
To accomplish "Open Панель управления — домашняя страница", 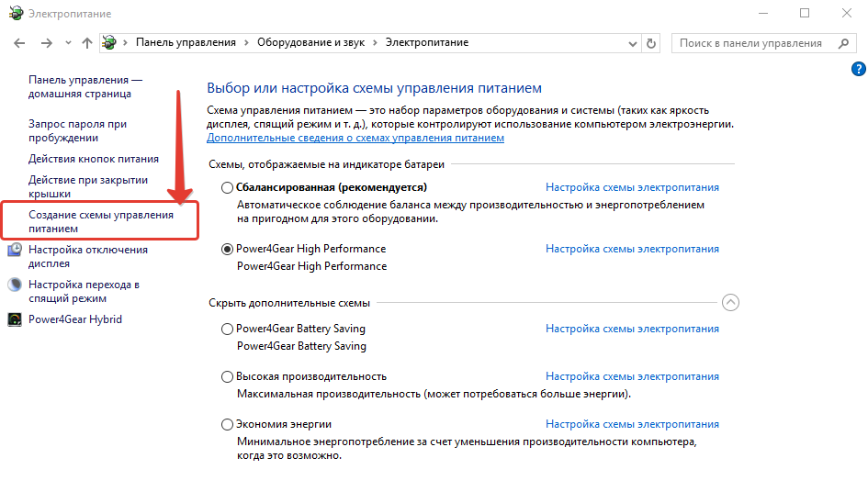I will point(85,87).
